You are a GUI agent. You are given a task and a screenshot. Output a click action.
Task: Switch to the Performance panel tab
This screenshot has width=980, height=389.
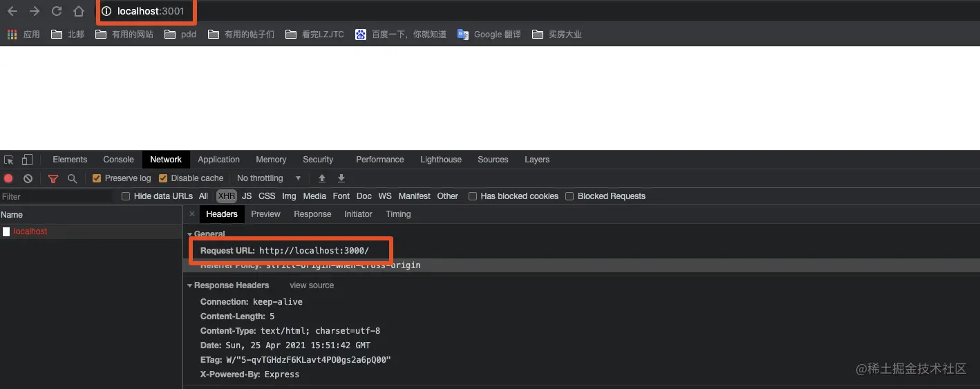380,160
